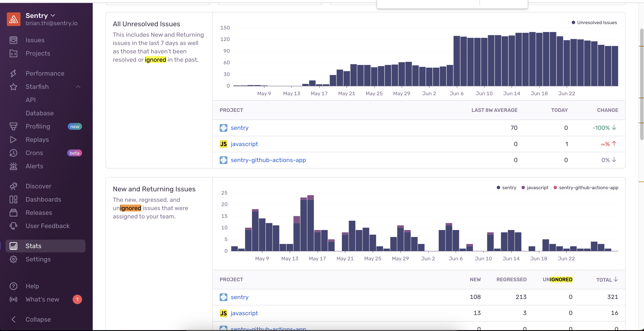Open the sentry-github-actions-app project link
This screenshot has width=644, height=331.
coord(268,160)
